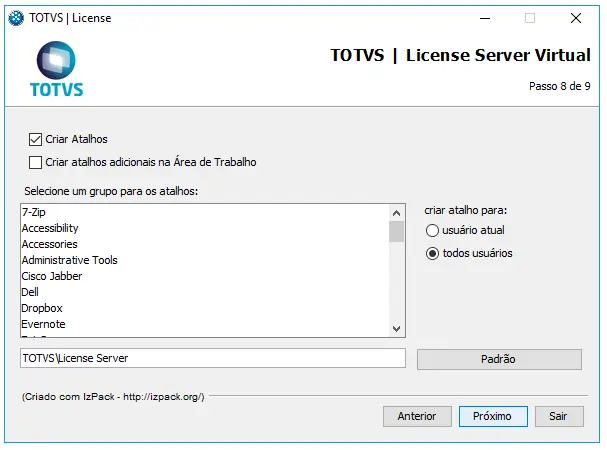Choose Administrative Tools in the list
The image size is (607, 450).
[x=69, y=260]
